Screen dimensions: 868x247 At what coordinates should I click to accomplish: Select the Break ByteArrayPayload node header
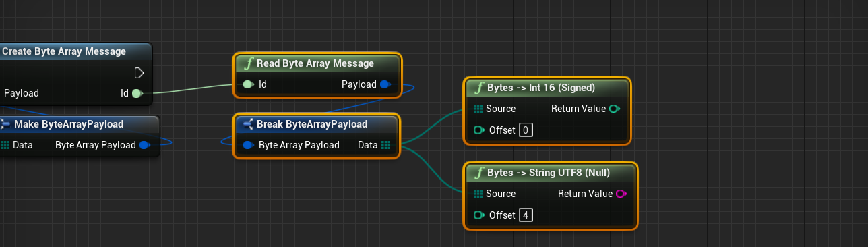317,124
